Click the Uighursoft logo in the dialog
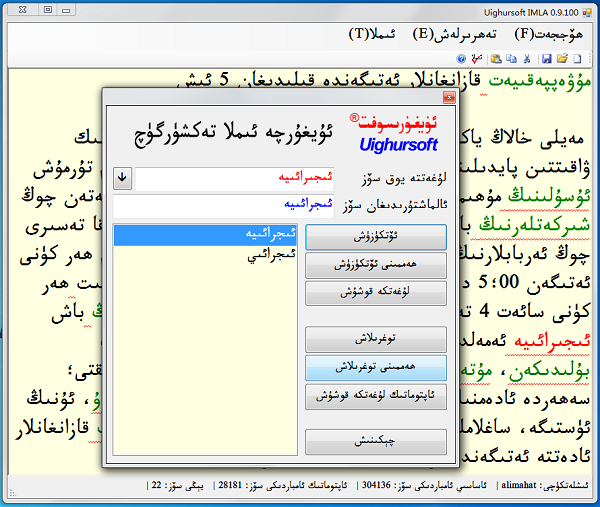This screenshot has width=600, height=507. coord(394,133)
